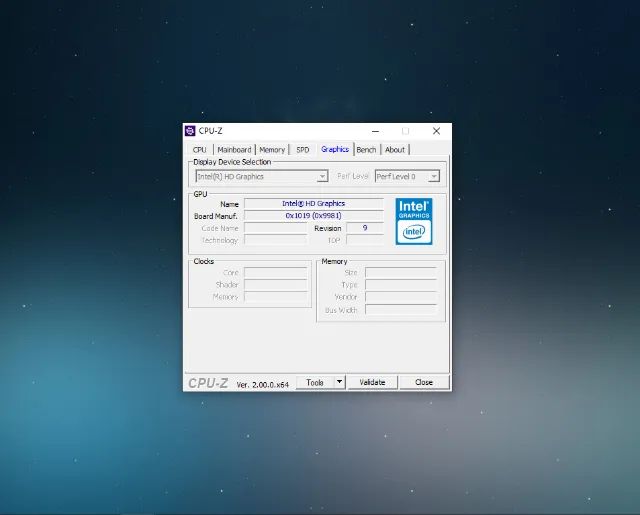Image resolution: width=640 pixels, height=515 pixels.
Task: Click the Validate button
Action: point(372,382)
